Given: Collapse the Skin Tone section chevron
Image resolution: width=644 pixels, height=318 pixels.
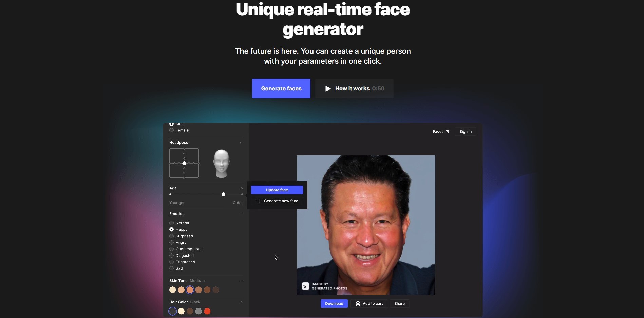Looking at the screenshot, I should 241,281.
